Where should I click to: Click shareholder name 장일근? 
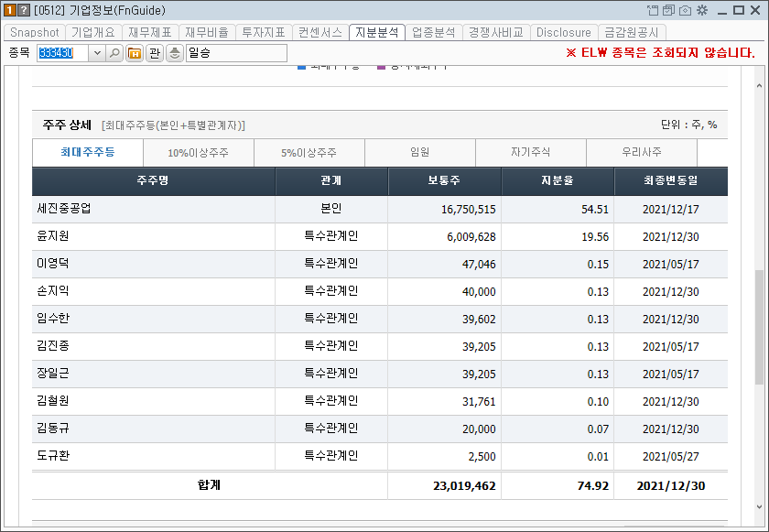pyautogui.click(x=53, y=374)
